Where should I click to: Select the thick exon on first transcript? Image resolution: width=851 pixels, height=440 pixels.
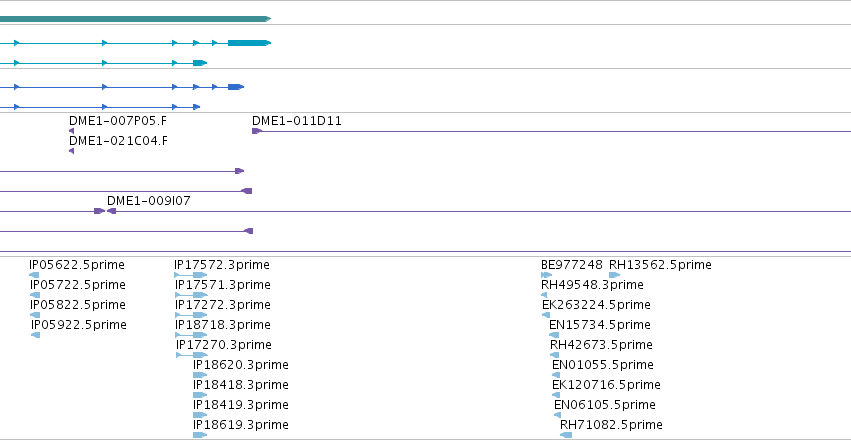pyautogui.click(x=249, y=43)
